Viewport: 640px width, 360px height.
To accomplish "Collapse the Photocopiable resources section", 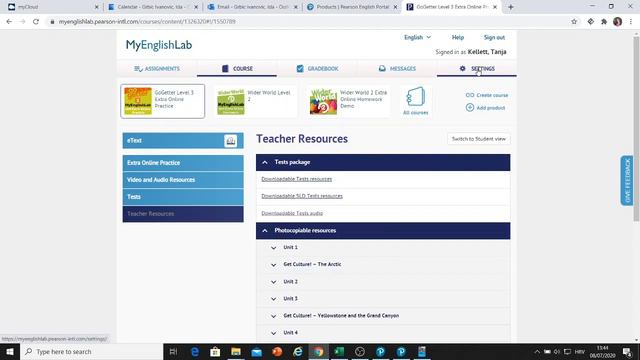I will (x=265, y=231).
